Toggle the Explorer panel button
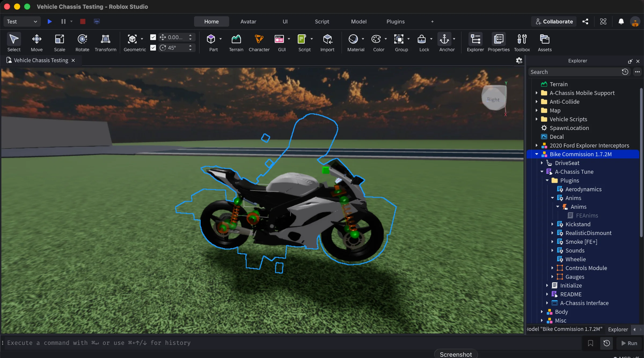The image size is (644, 358). click(475, 42)
